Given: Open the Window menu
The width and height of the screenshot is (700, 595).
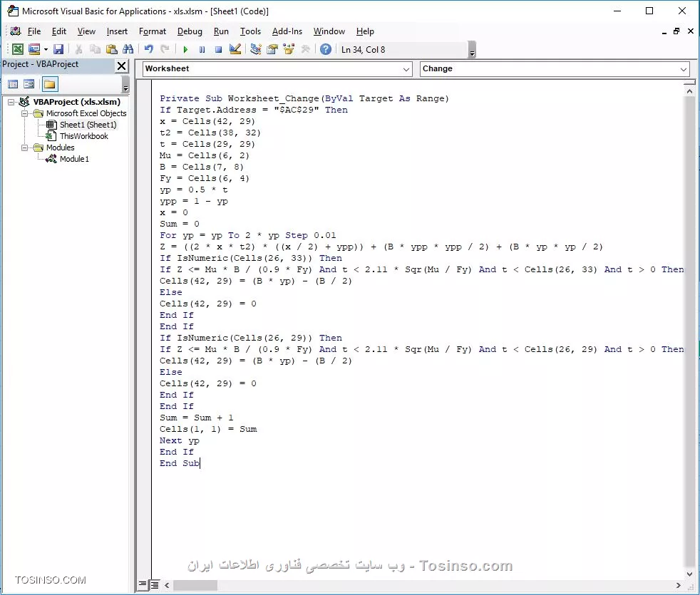Looking at the screenshot, I should click(329, 31).
